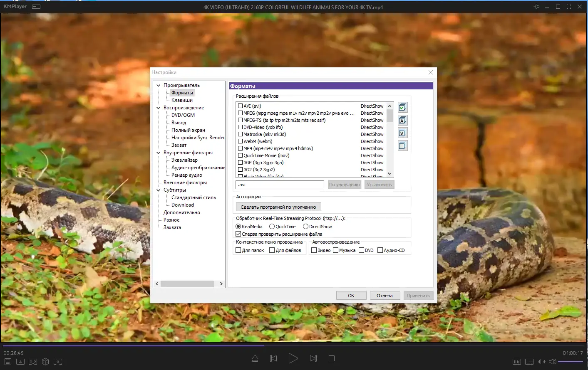The image size is (588, 370).
Task: Click the select-all formats icon with green checkmark
Action: coord(402,107)
